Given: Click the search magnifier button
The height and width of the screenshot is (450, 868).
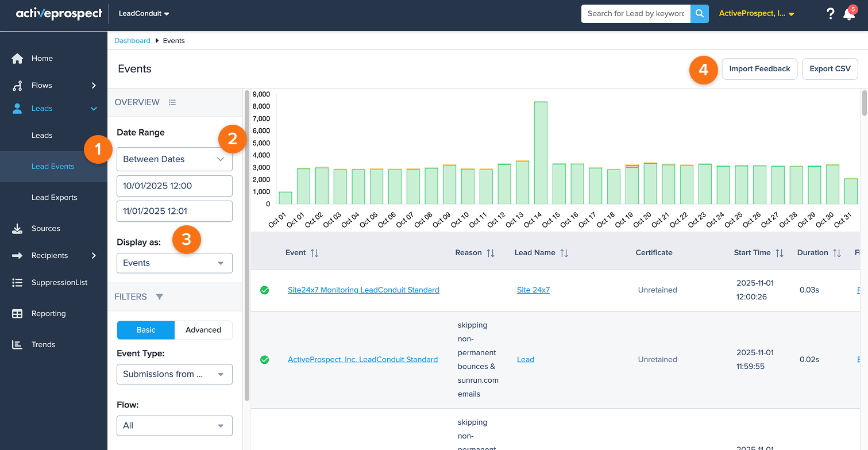Looking at the screenshot, I should click(x=699, y=14).
